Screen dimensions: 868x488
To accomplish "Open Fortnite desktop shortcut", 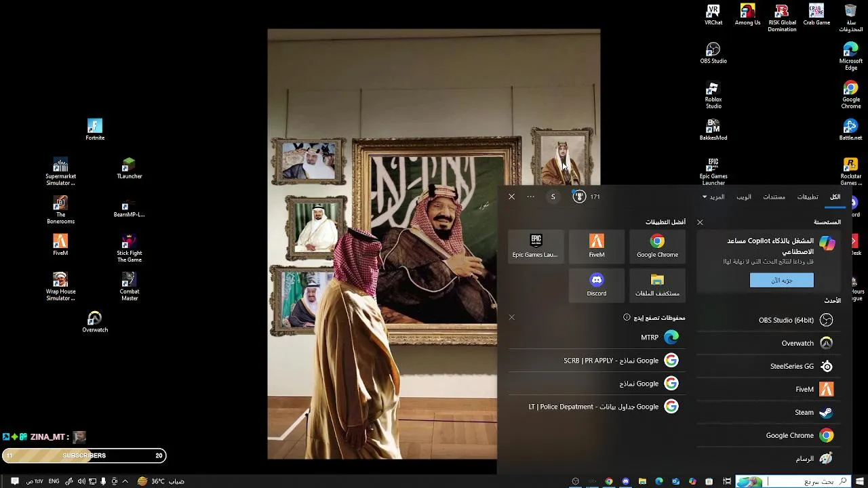I will coord(95,130).
